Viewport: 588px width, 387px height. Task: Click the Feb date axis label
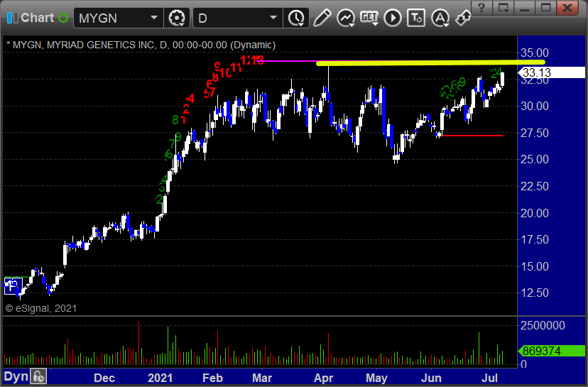[212, 378]
